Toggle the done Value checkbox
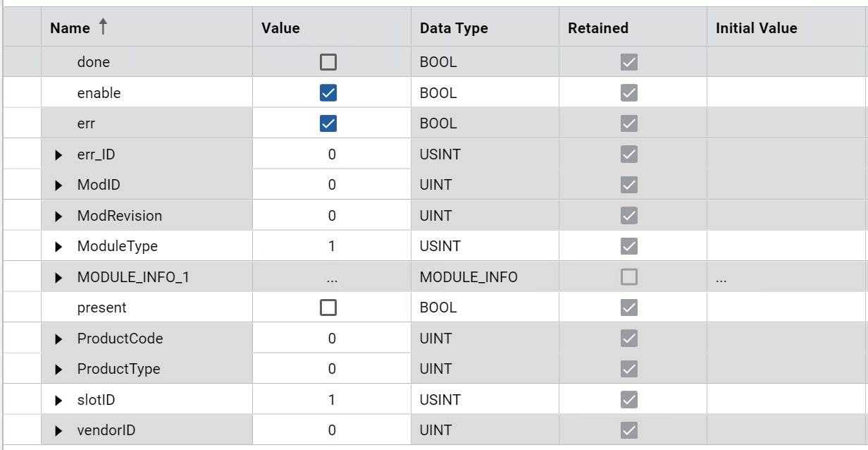868x450 pixels. point(328,62)
